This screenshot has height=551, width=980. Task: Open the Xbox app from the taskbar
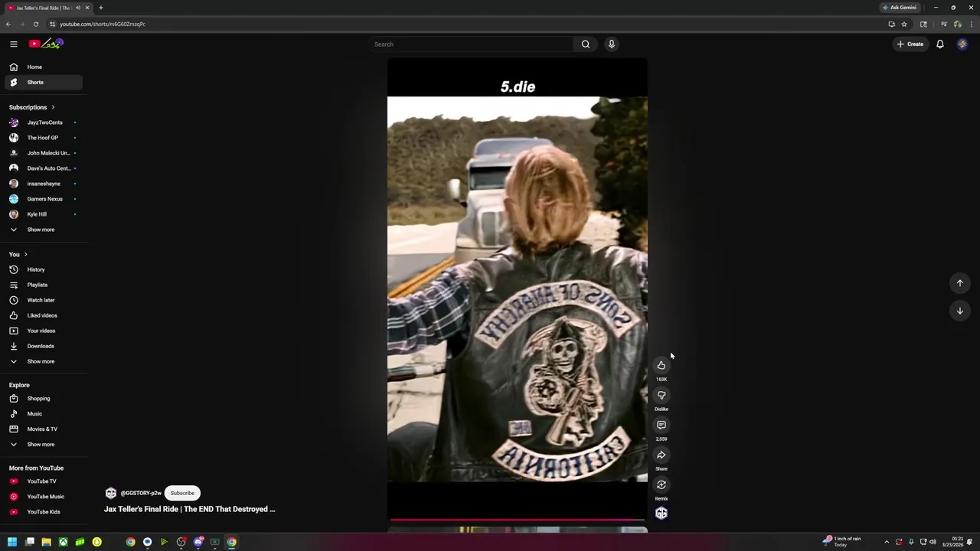tap(63, 542)
